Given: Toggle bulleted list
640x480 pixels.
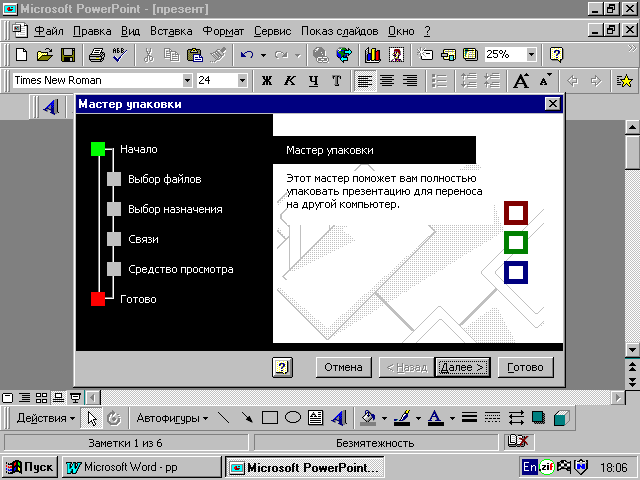Looking at the screenshot, I should point(439,80).
